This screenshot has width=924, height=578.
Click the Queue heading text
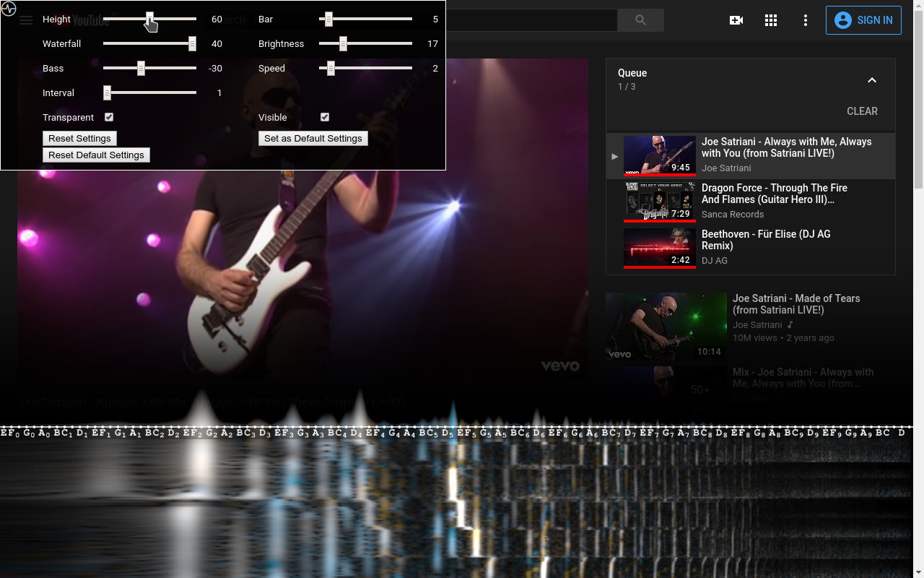coord(632,73)
